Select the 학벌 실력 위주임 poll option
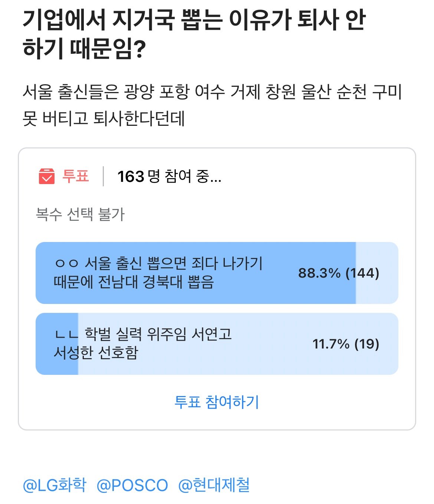 (x=143, y=343)
